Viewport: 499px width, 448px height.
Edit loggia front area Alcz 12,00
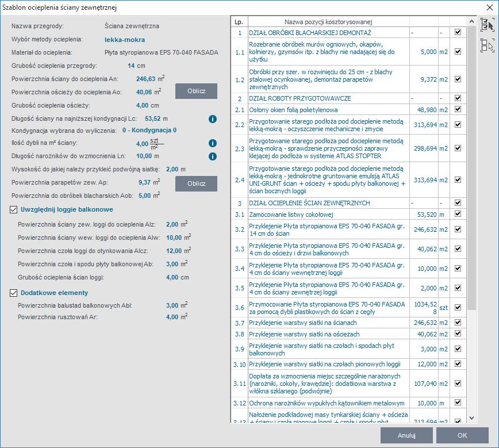[x=174, y=251]
